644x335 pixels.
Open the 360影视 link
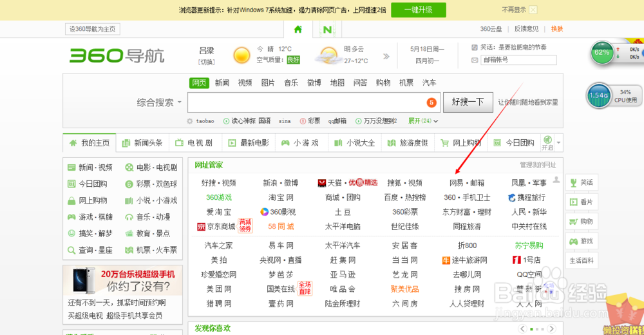click(278, 212)
